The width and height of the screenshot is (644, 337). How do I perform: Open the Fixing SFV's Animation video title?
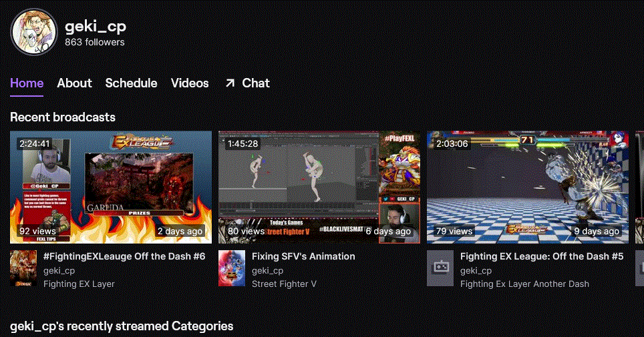(x=303, y=256)
